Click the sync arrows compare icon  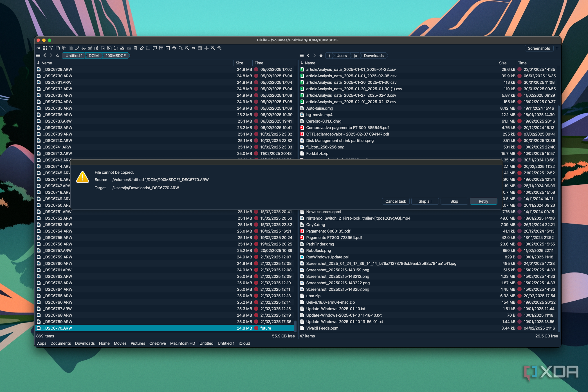click(x=193, y=48)
